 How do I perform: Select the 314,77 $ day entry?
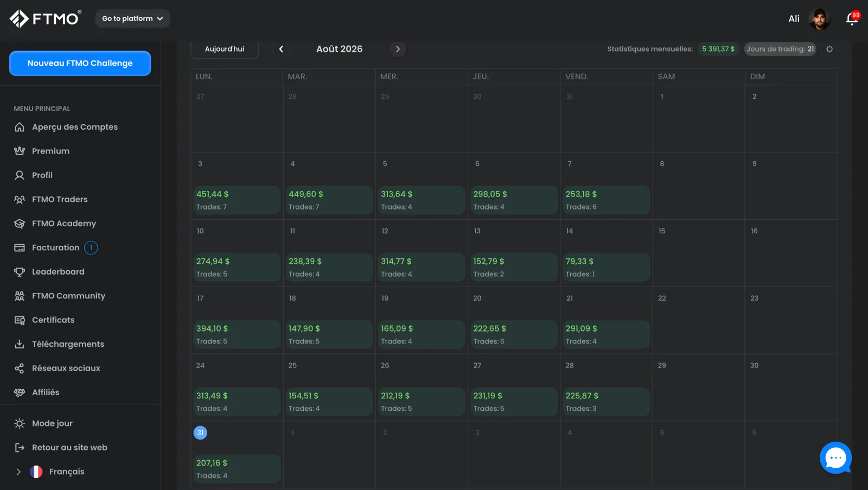point(422,268)
